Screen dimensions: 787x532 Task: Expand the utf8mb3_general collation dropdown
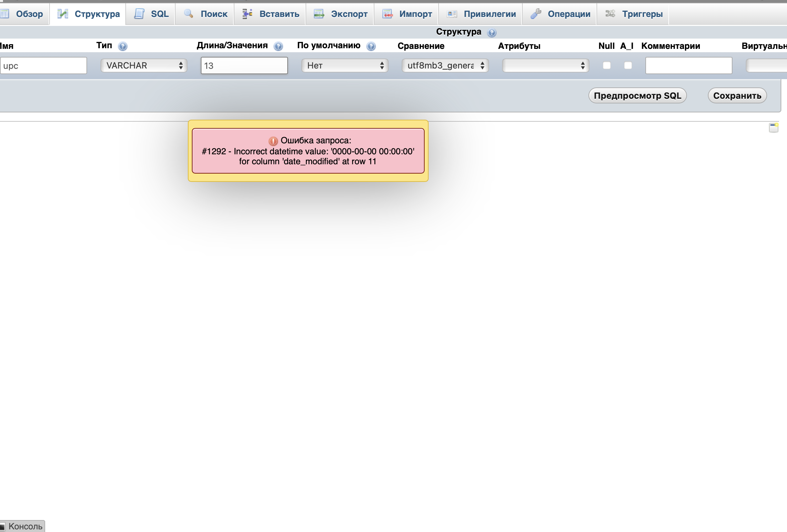click(445, 66)
